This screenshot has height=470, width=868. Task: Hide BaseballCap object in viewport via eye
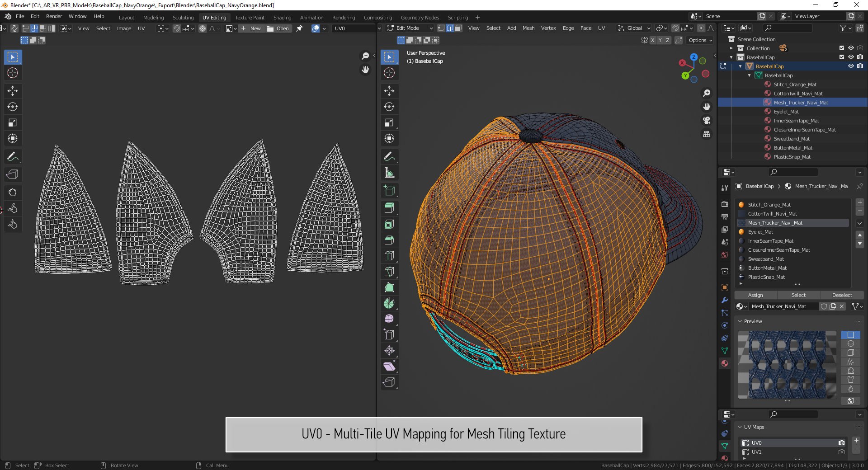pyautogui.click(x=851, y=66)
